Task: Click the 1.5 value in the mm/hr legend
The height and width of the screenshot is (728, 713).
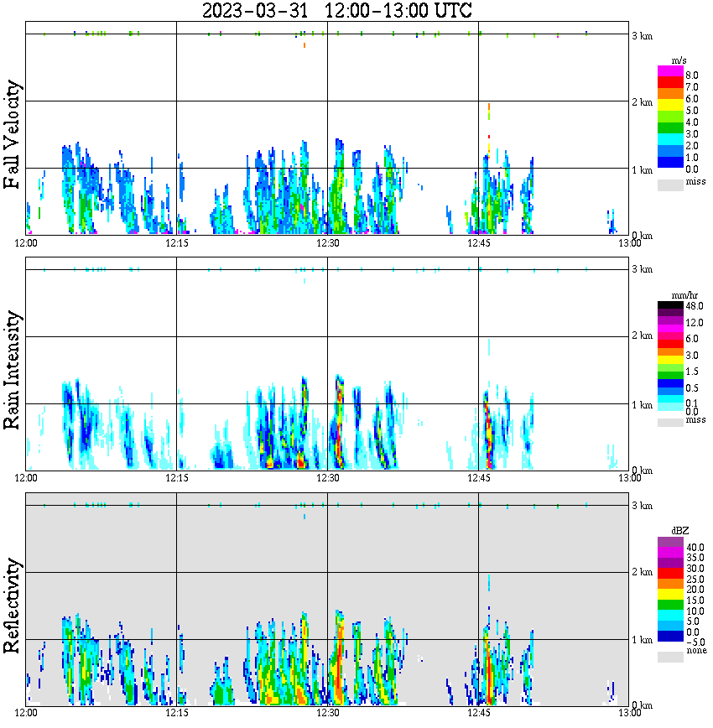Action: click(692, 371)
